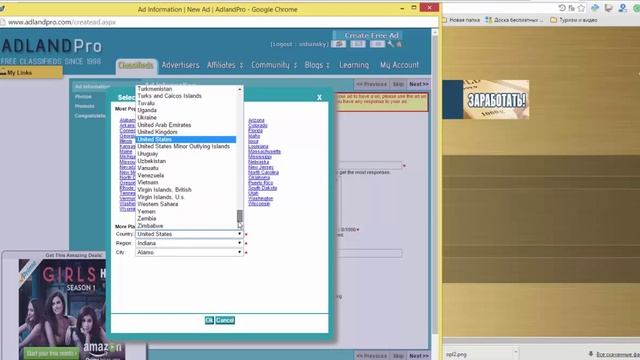The height and width of the screenshot is (360, 640).
Task: Expand the Community menu
Action: 274,65
